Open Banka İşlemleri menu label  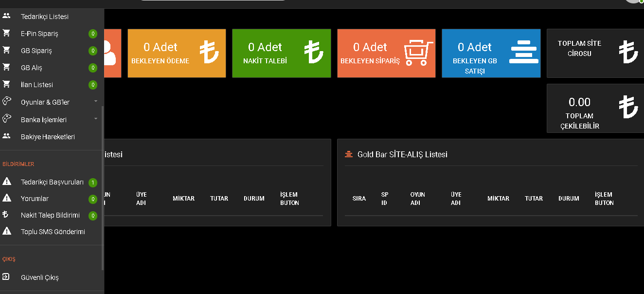click(x=44, y=120)
